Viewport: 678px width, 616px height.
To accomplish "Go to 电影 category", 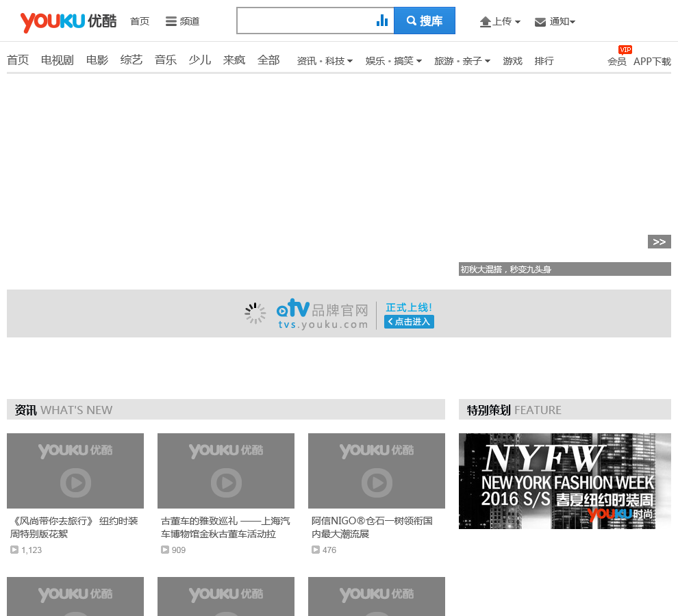I will pos(97,60).
